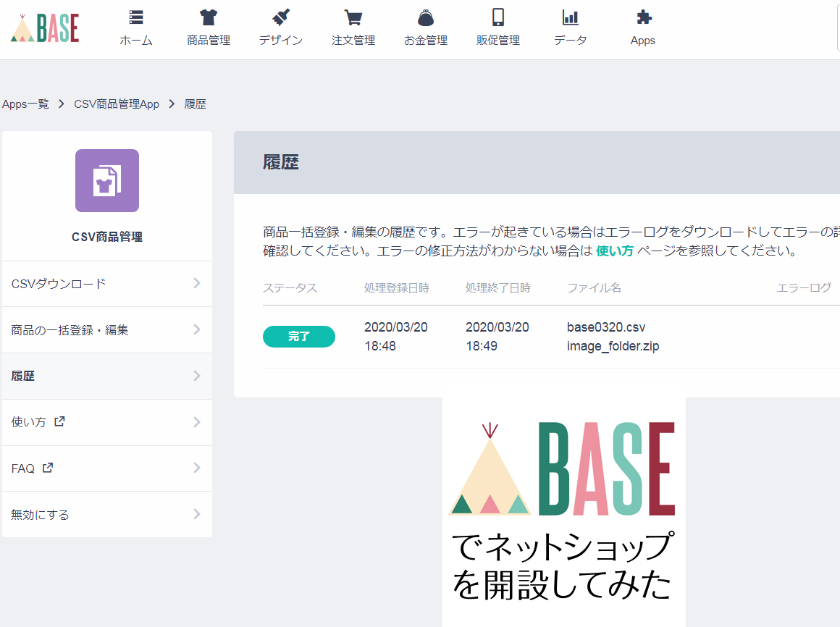Open Apps via the puzzle piece icon
Image resolution: width=840 pixels, height=627 pixels.
pos(643,18)
